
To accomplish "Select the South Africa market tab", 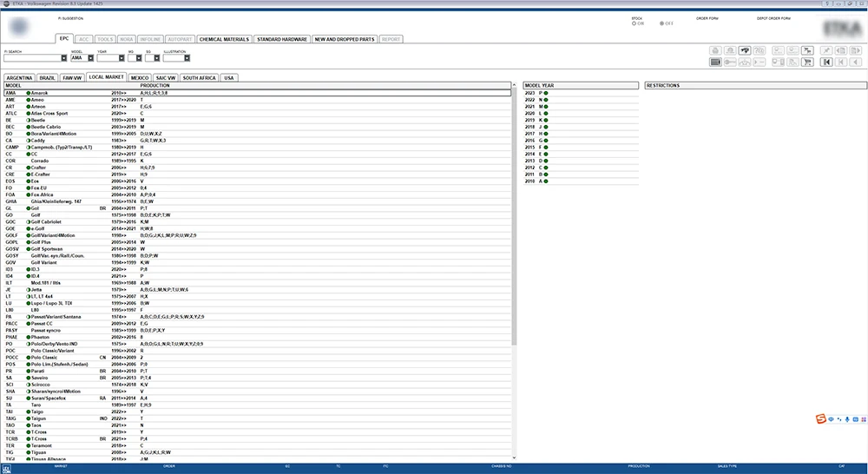I will pos(200,78).
